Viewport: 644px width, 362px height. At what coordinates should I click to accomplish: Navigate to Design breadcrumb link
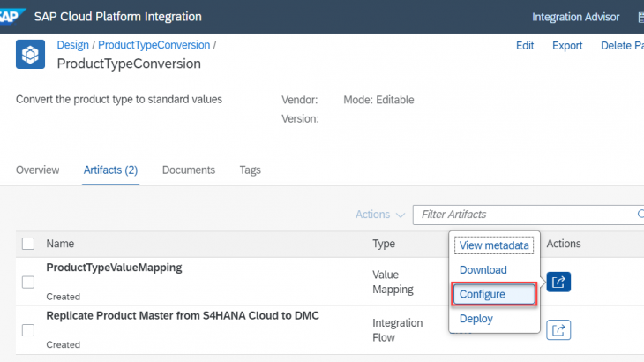[x=72, y=45]
